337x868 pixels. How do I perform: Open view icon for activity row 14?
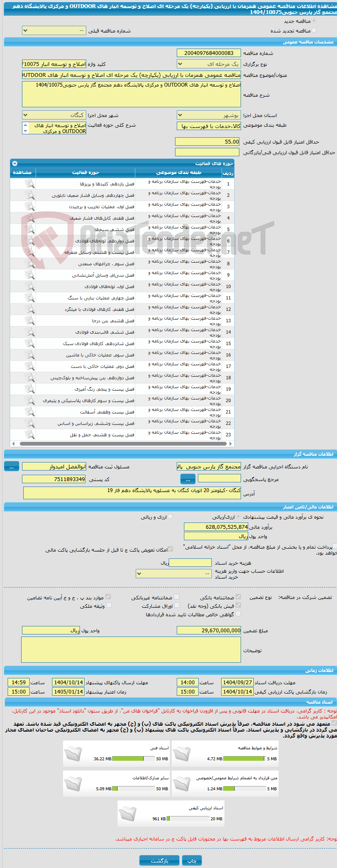pyautogui.click(x=29, y=332)
